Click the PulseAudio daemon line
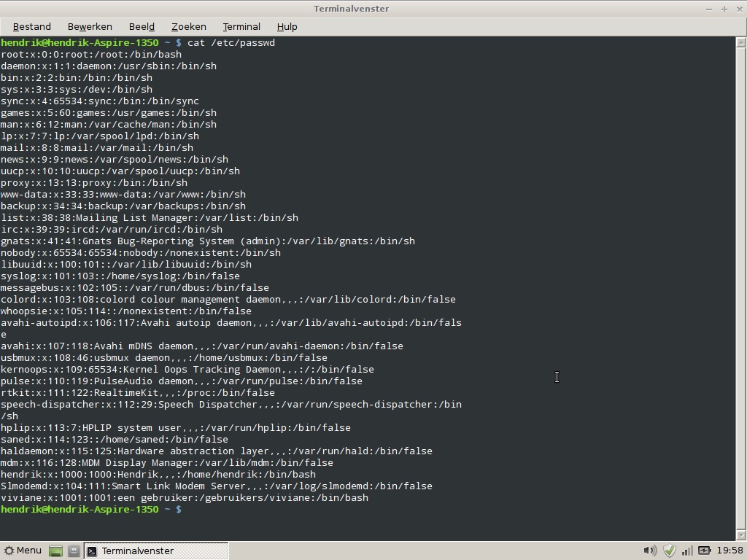 (x=182, y=381)
